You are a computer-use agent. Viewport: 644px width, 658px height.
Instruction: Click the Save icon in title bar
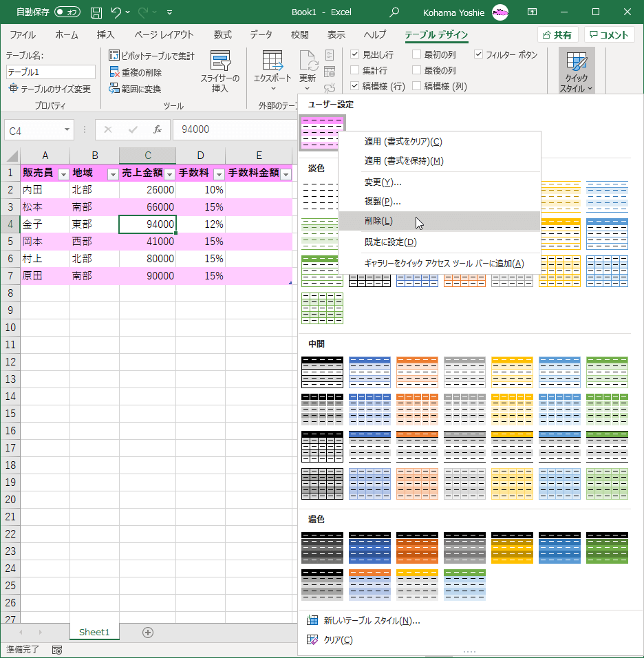96,12
